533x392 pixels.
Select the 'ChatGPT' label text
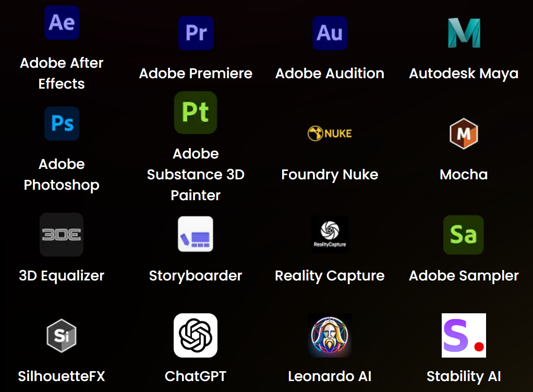point(196,376)
